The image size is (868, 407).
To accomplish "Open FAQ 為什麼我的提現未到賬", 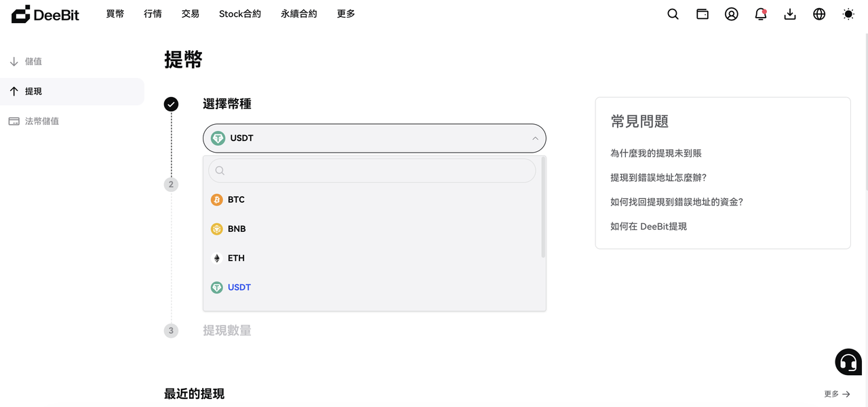I will click(x=656, y=153).
